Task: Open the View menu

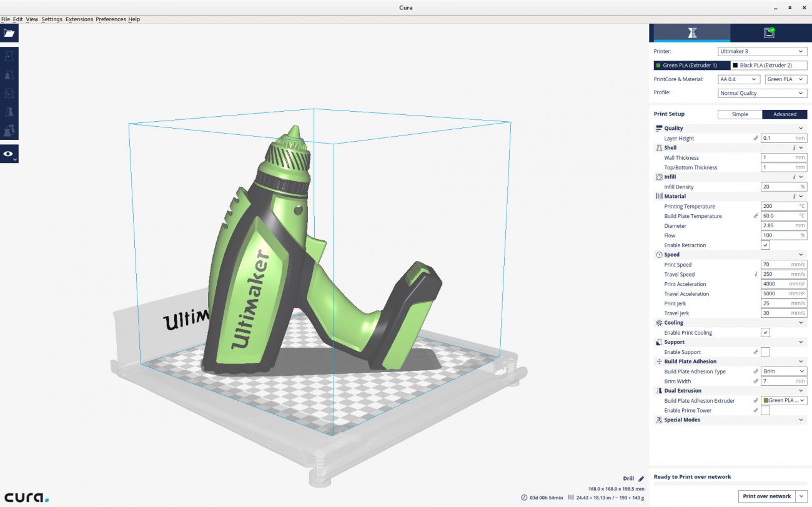Action: coord(32,19)
